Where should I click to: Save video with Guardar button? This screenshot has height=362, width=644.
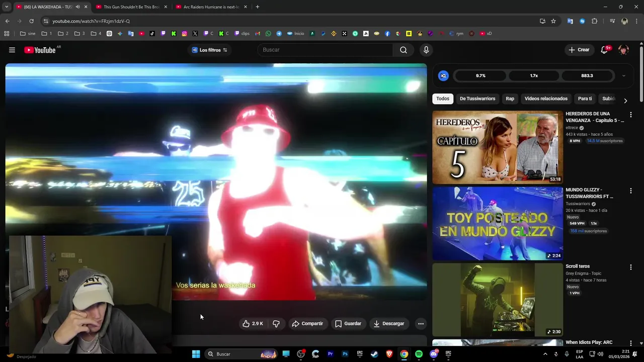[x=348, y=323]
